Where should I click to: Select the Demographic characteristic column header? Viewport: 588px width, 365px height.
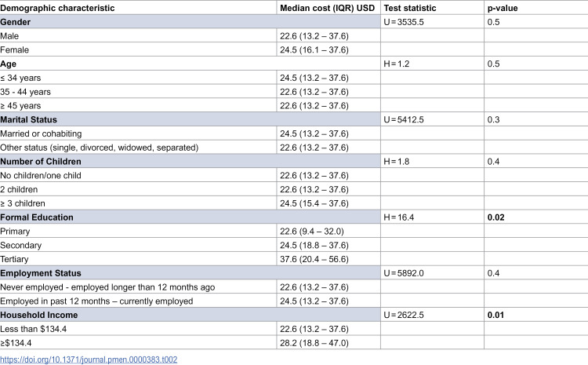57,8
